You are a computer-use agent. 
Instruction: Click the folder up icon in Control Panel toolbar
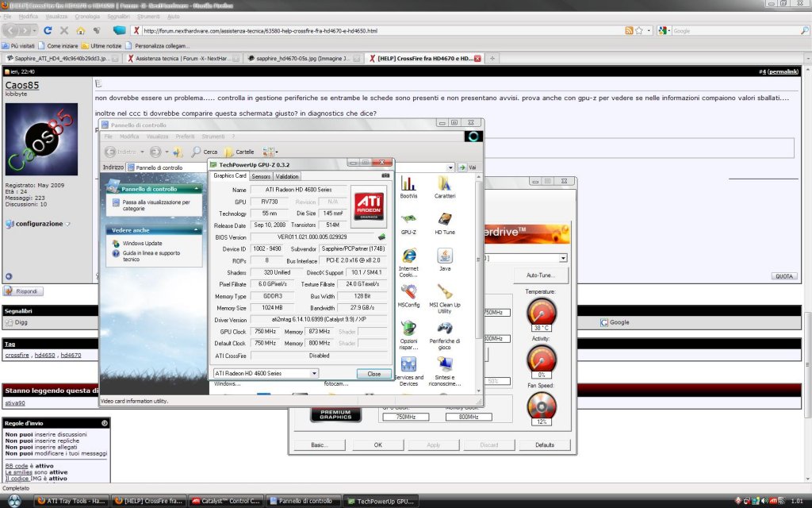178,152
